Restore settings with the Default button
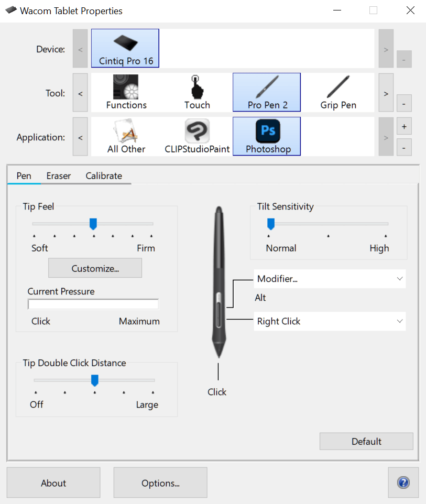 point(366,441)
